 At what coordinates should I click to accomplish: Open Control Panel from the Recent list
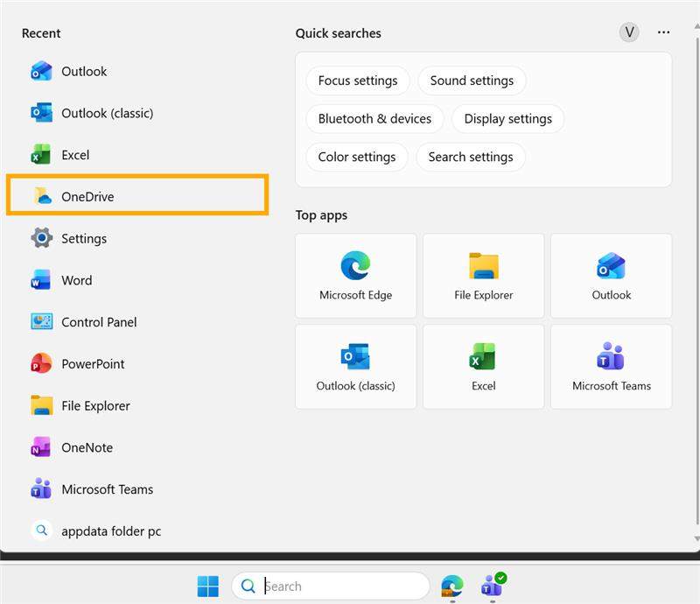[97, 321]
